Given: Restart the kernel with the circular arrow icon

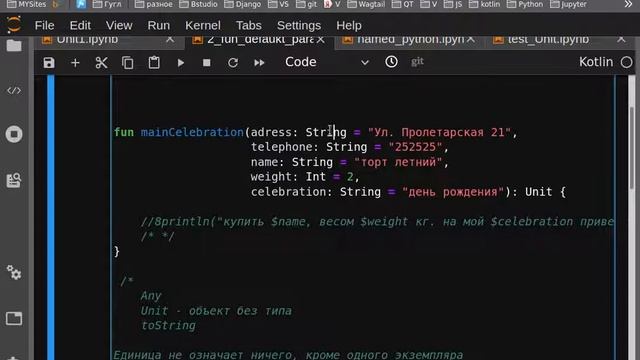Looking at the screenshot, I should pyautogui.click(x=233, y=62).
